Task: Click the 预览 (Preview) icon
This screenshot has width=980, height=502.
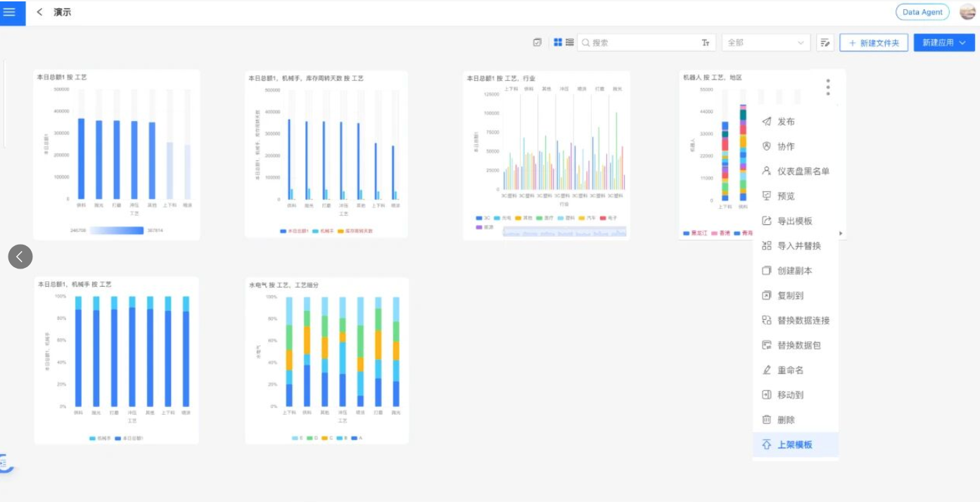Action: pyautogui.click(x=766, y=195)
